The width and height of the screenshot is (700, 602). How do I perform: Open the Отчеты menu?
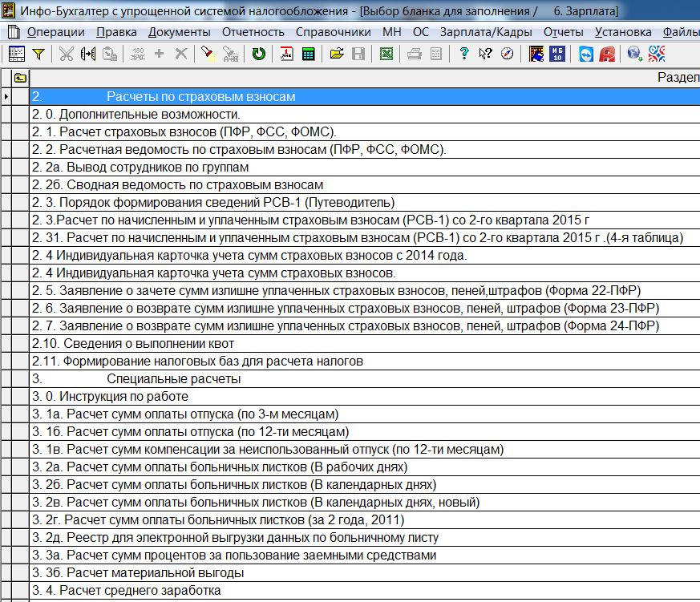coord(564,32)
